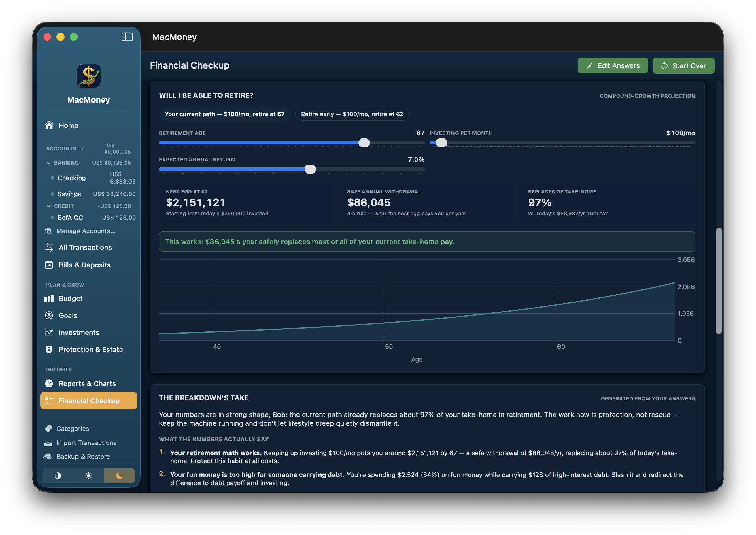This screenshot has width=756, height=535.
Task: Switch to dark appearance moon mode
Action: point(119,476)
